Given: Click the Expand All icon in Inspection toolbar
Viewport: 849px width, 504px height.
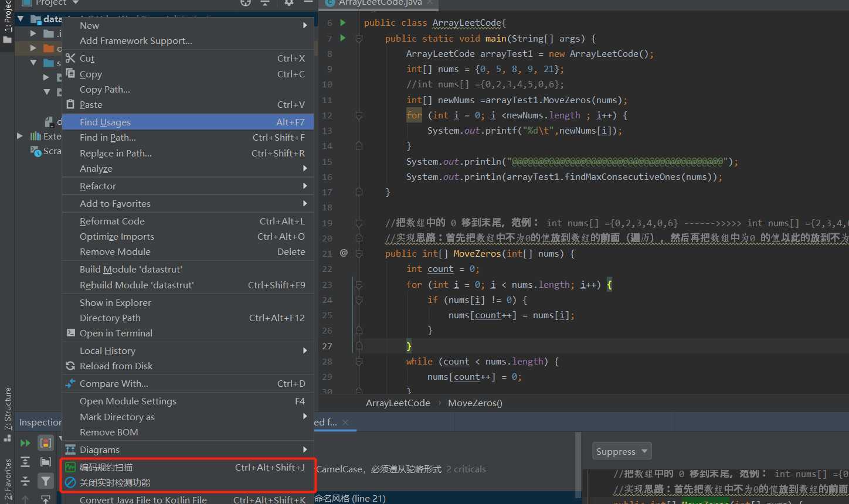Looking at the screenshot, I should click(x=25, y=462).
